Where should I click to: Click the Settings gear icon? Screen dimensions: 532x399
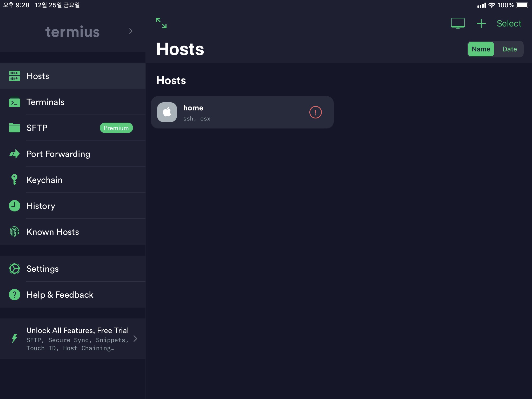(15, 269)
